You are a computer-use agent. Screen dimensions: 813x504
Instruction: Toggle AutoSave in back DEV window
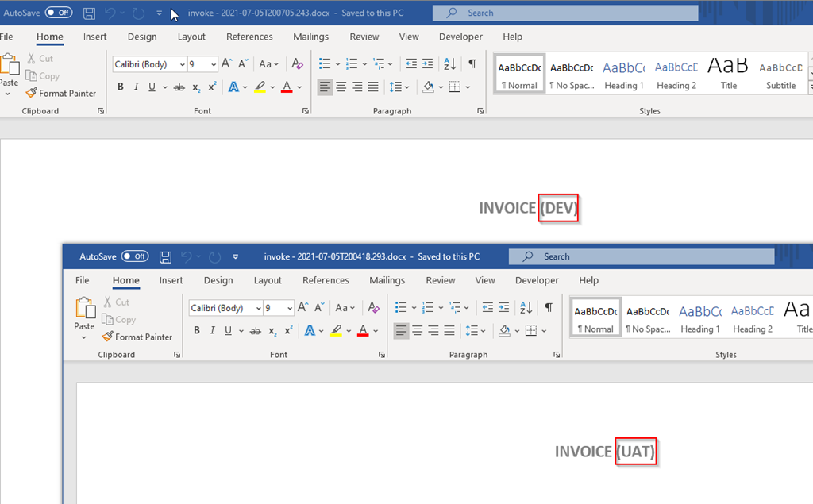pyautogui.click(x=59, y=13)
